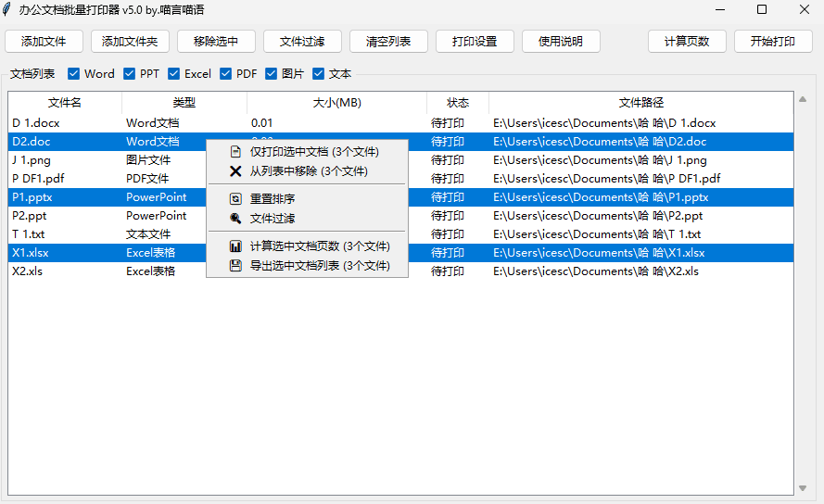Choose 仅打印选中文档 from context menu

point(314,152)
